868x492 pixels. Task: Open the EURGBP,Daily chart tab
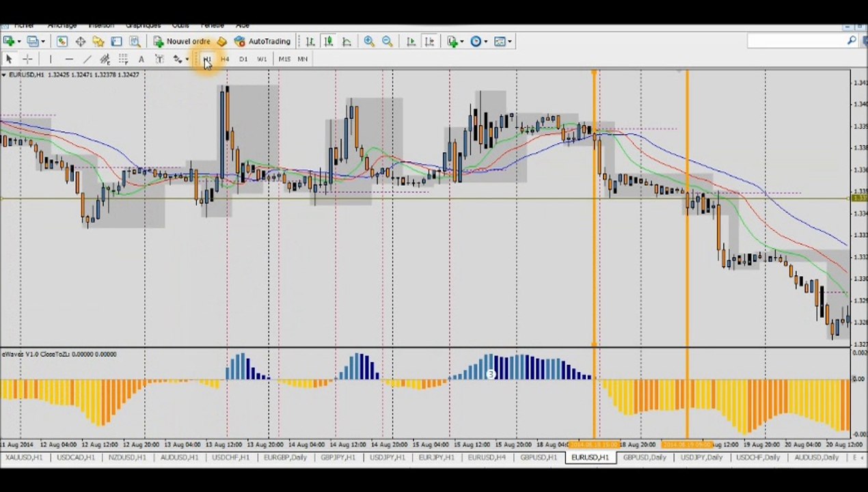285,458
